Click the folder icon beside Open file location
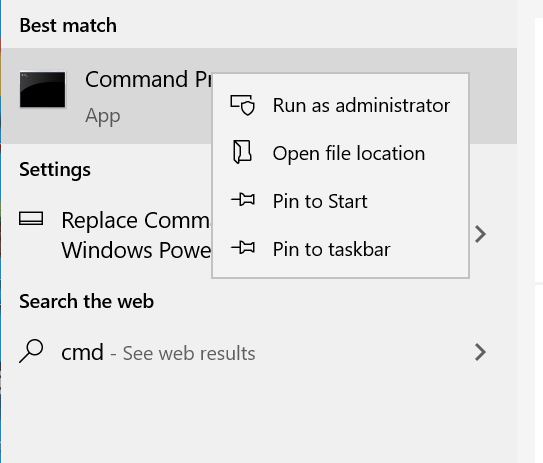Image resolution: width=543 pixels, height=463 pixels. (242, 152)
